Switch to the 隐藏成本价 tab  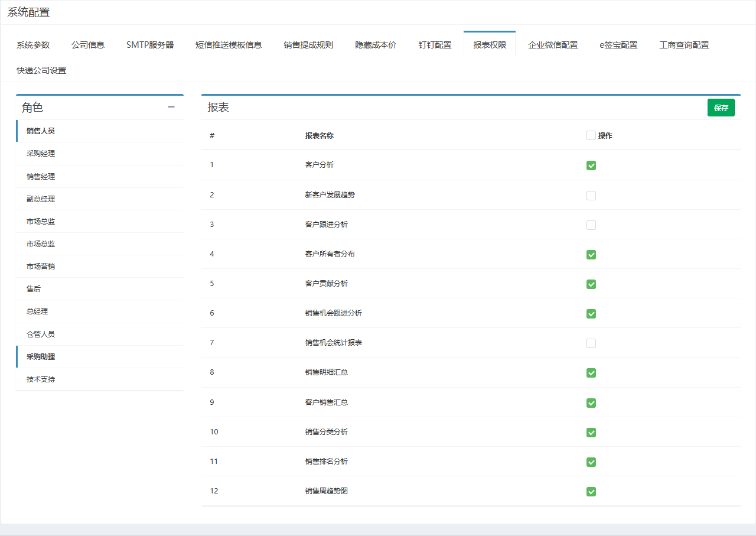point(376,45)
